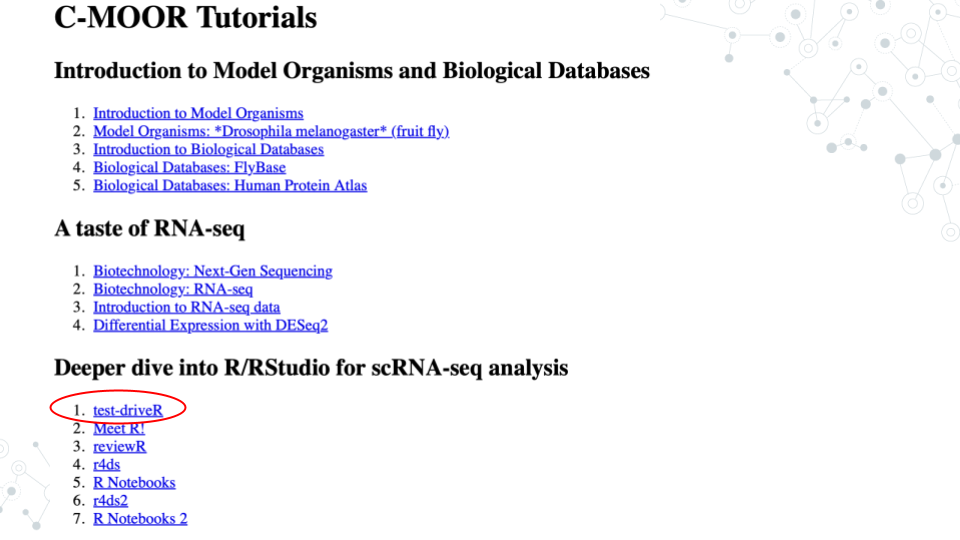
Task: Click the Biotechnology: RNA-seq link
Action: coord(173,289)
